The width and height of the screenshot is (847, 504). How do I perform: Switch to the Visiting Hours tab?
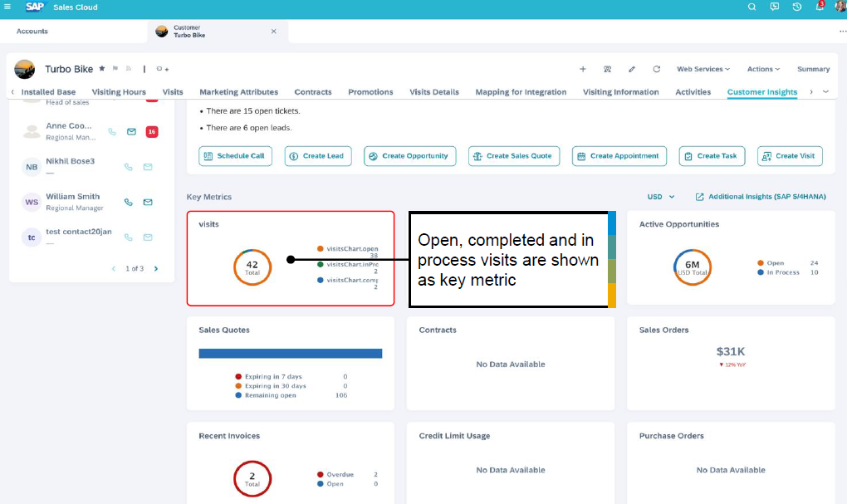[119, 92]
